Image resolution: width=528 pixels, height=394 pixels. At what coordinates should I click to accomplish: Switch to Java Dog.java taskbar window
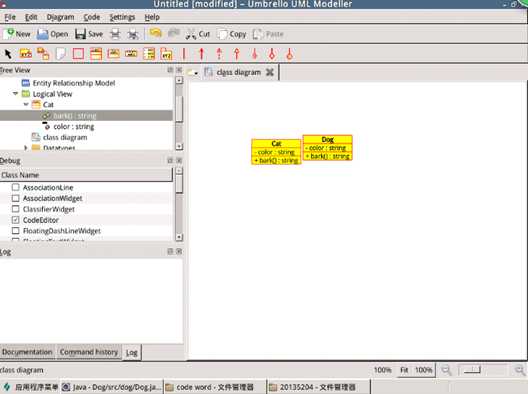(112, 387)
